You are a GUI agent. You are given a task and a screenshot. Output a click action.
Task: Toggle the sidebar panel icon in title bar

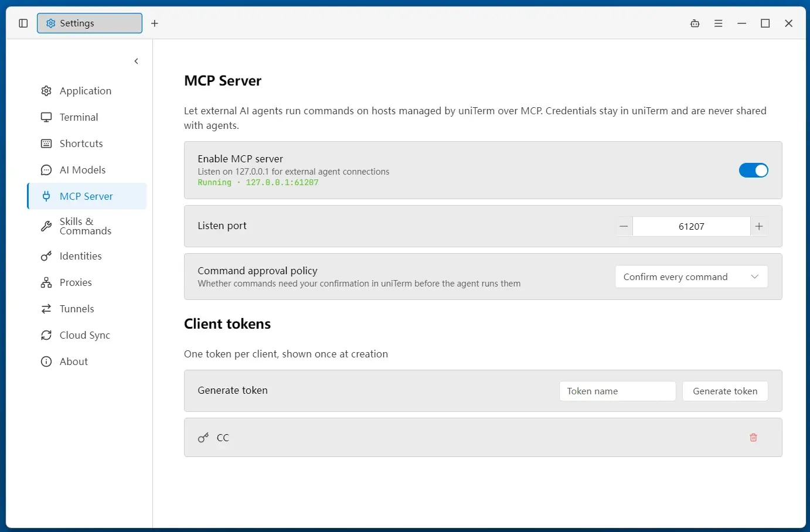pos(23,23)
